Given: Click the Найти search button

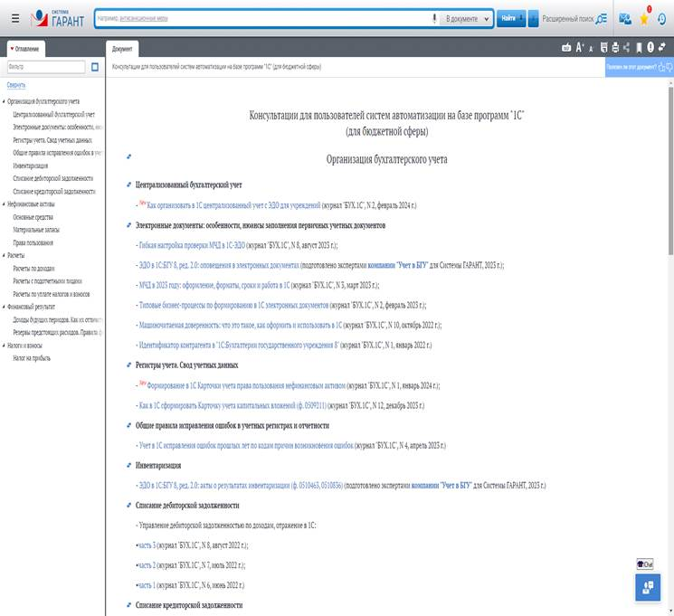Looking at the screenshot, I should [511, 18].
